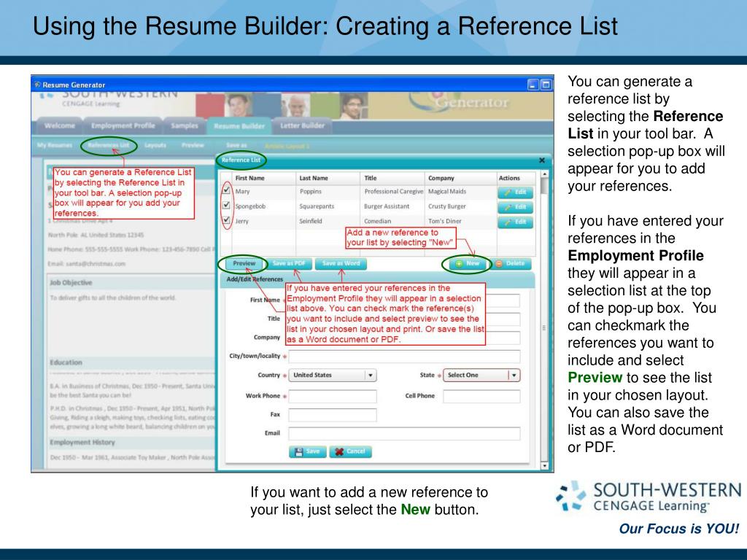Image resolution: width=747 pixels, height=560 pixels.
Task: Add a reference with the New button
Action: (x=467, y=263)
